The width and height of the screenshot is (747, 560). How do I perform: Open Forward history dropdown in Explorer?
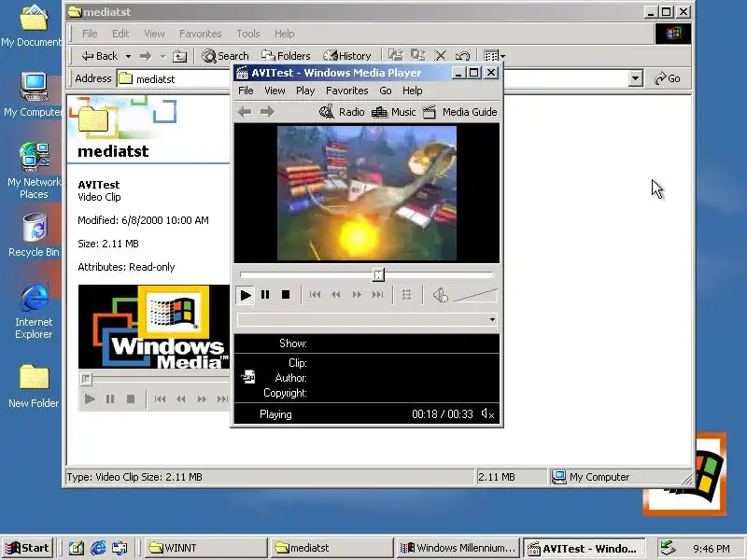pos(162,56)
